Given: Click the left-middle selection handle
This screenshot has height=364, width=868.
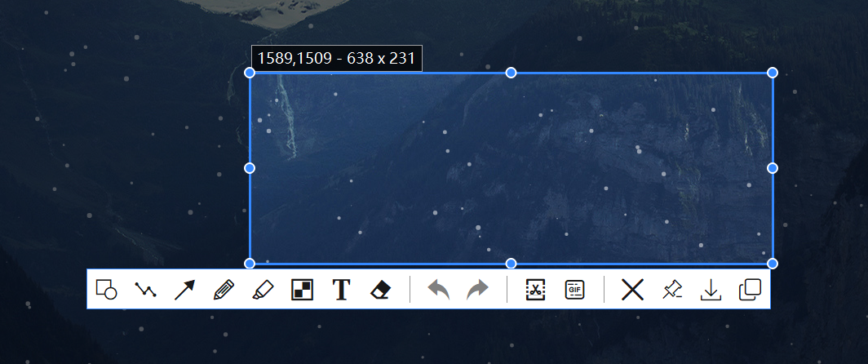Looking at the screenshot, I should (250, 168).
